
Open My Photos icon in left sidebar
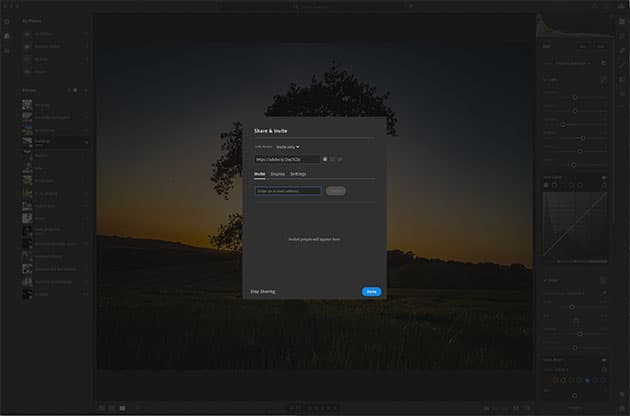(x=7, y=36)
